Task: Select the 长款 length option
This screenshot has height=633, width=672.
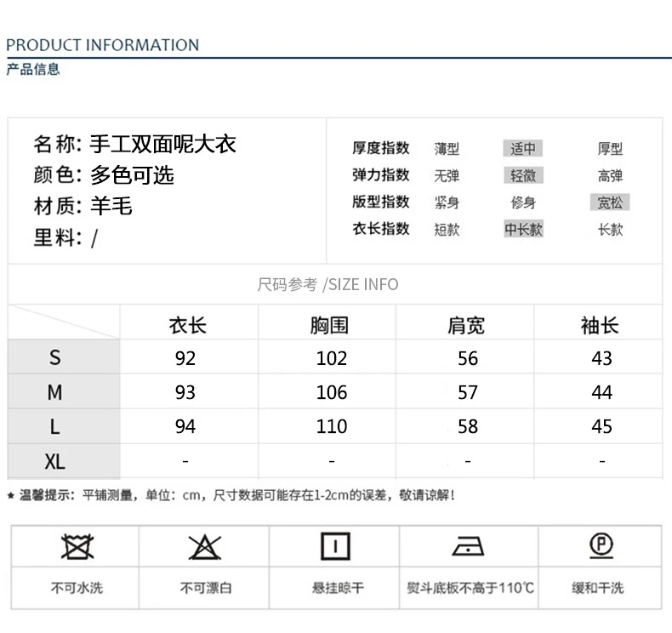Action: click(610, 229)
